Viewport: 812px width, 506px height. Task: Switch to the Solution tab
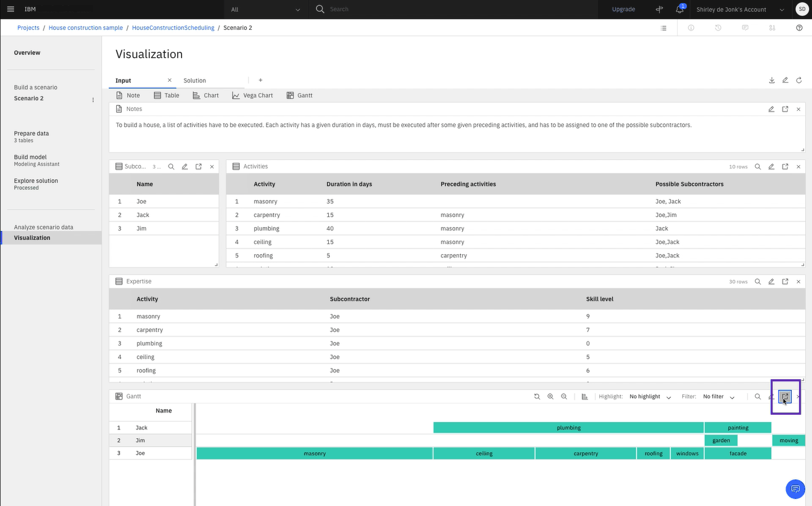[195, 81]
